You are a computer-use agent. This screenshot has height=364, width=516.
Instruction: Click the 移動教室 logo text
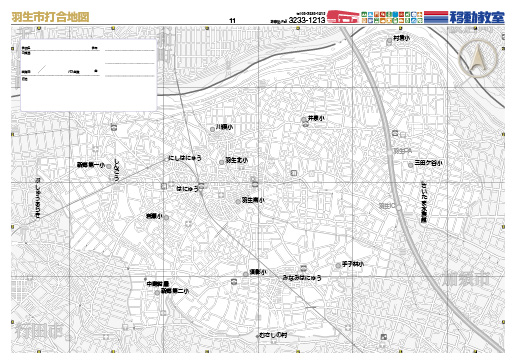477,17
